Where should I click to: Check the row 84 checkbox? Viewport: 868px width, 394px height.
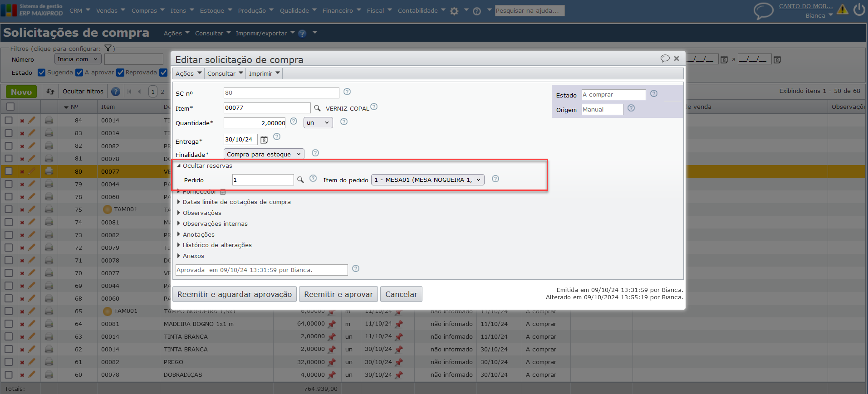click(9, 120)
